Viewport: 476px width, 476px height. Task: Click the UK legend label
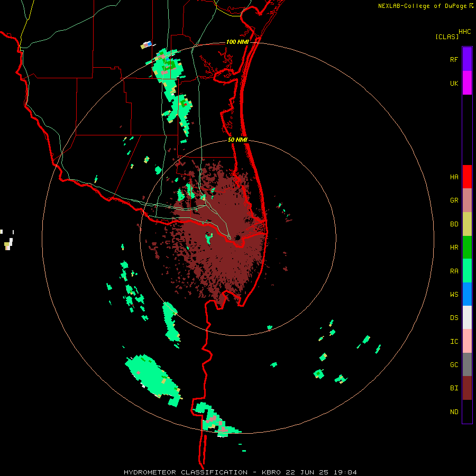click(454, 83)
